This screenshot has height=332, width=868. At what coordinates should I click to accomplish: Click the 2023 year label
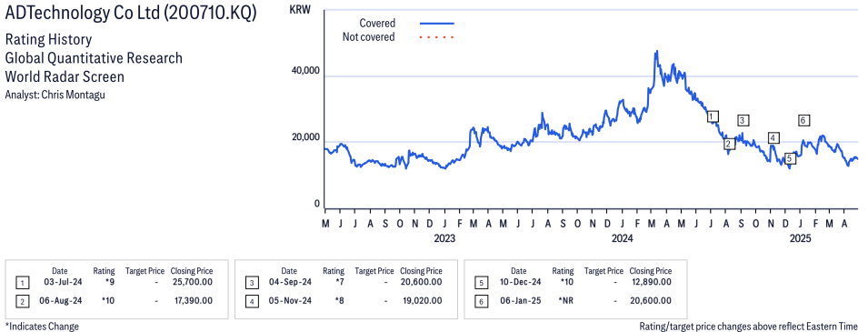click(444, 239)
